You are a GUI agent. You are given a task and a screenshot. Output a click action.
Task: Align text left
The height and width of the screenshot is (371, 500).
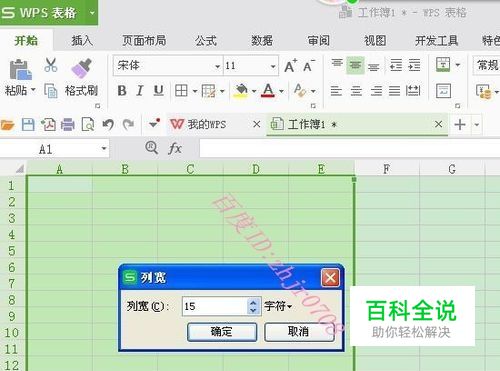pos(336,91)
